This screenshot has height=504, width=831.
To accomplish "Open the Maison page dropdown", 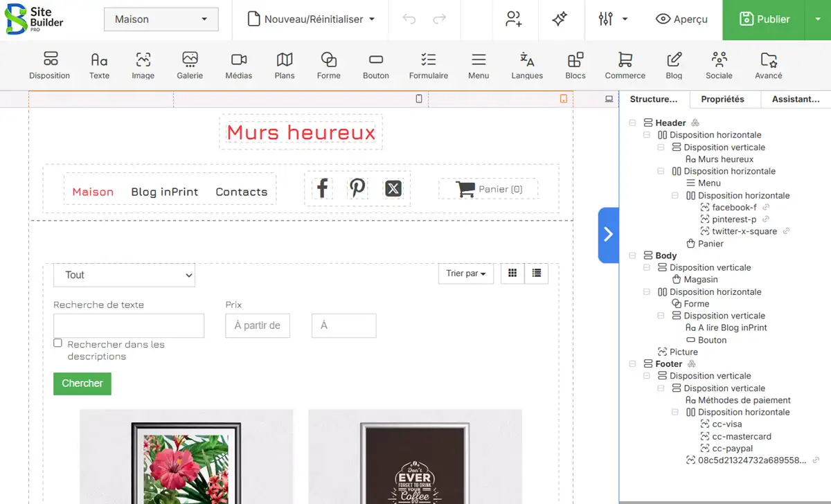I will (x=161, y=19).
